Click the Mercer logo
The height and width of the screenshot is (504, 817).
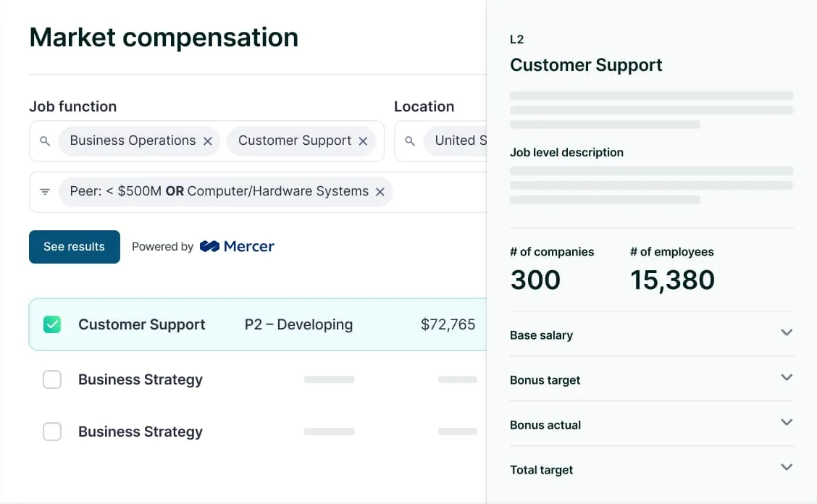(237, 246)
